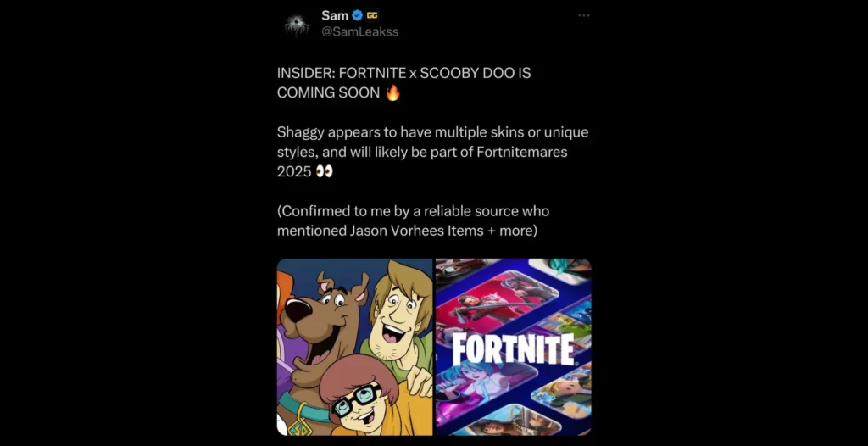Open the three-dot more options menu
The height and width of the screenshot is (446, 868).
(583, 15)
